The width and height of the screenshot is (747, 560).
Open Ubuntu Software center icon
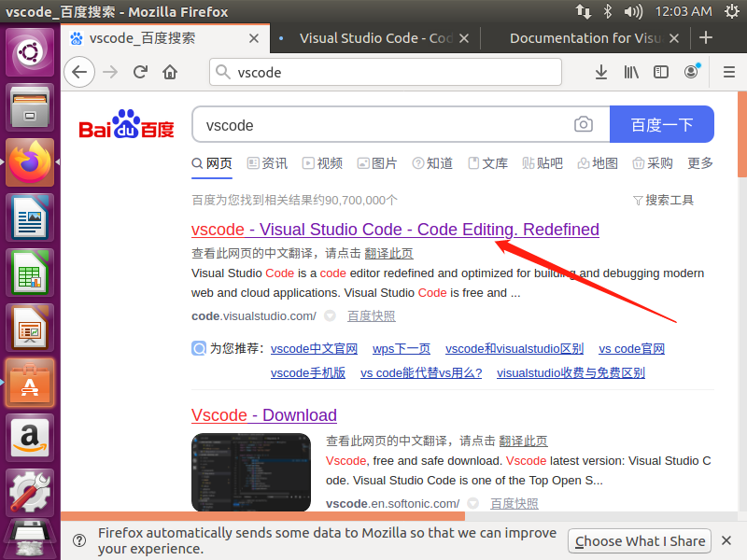click(30, 384)
